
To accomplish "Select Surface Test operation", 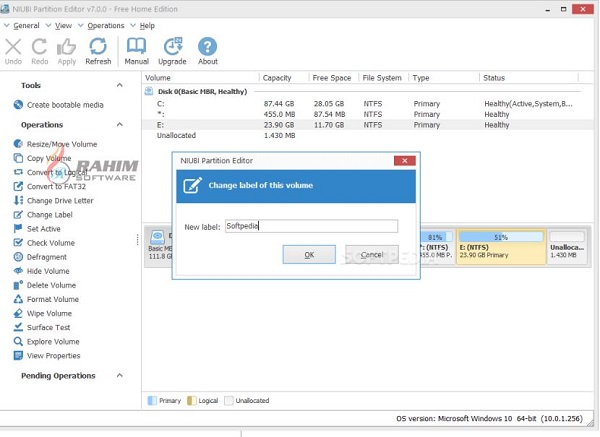I will (48, 327).
